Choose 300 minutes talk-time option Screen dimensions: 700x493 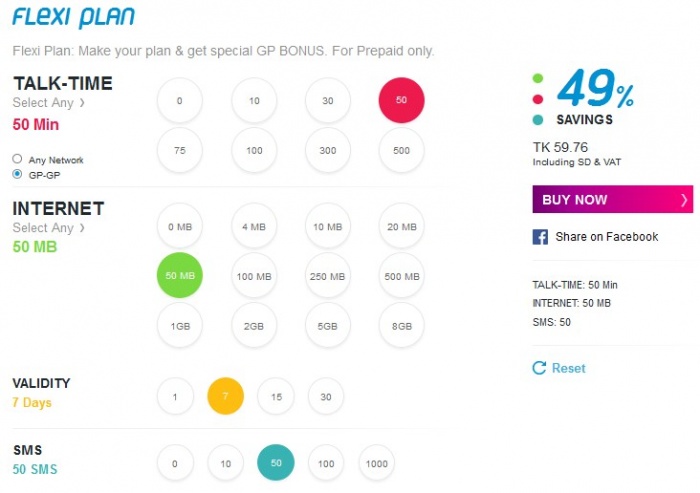pos(328,150)
